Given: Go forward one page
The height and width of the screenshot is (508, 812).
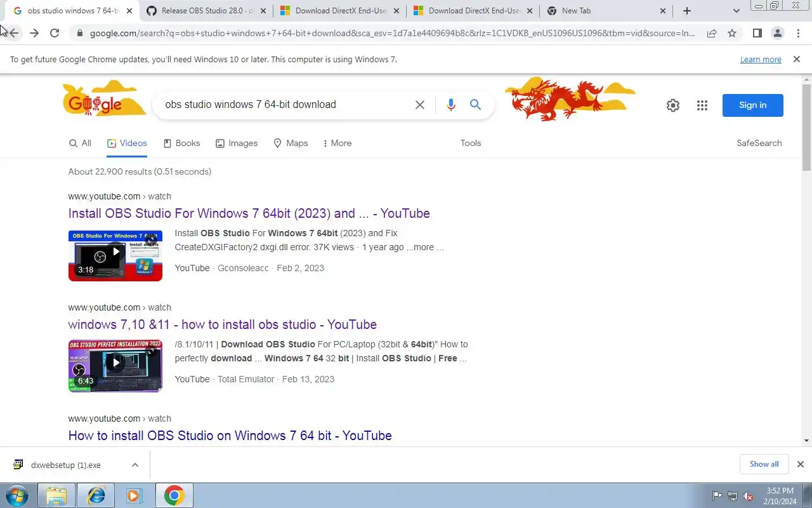Looking at the screenshot, I should click(x=34, y=33).
